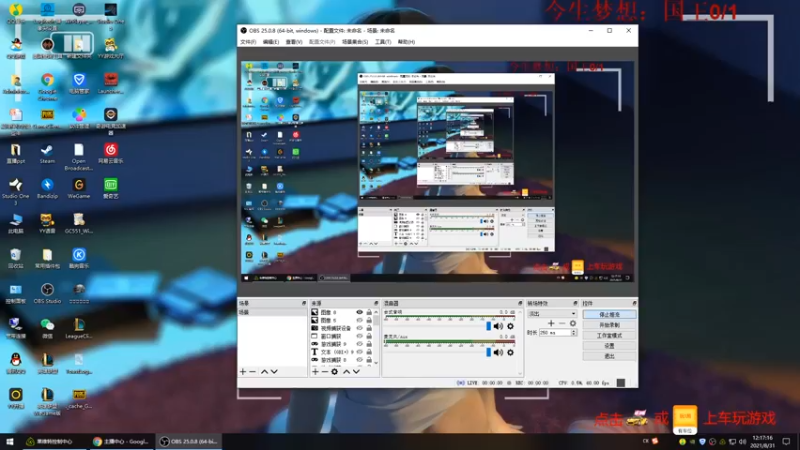The height and width of the screenshot is (450, 800).
Task: Move scene down in Scenes panel
Action: [274, 371]
